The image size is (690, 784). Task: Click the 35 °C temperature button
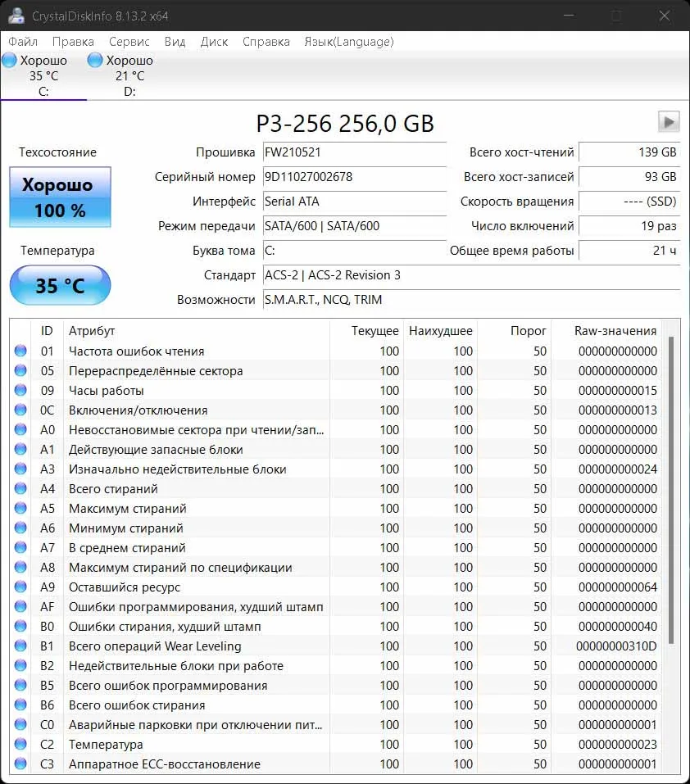click(x=60, y=285)
